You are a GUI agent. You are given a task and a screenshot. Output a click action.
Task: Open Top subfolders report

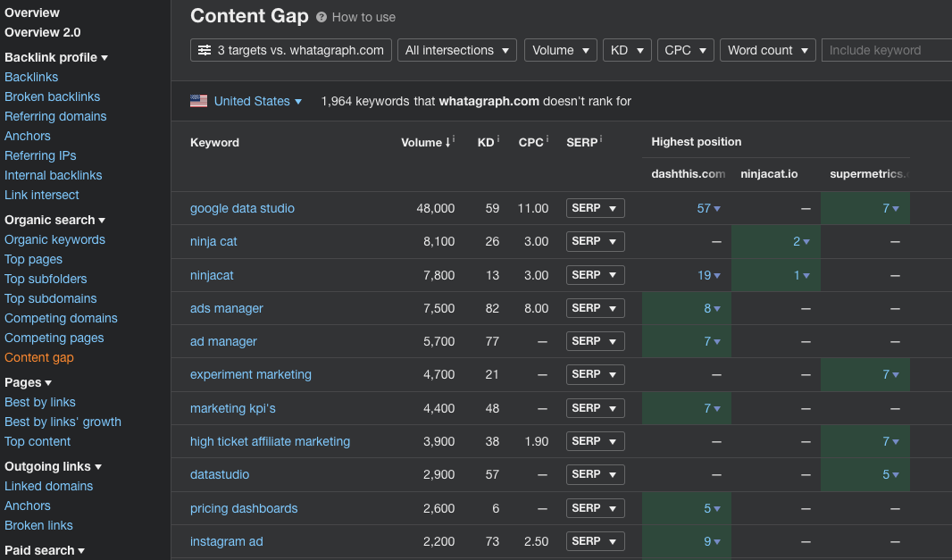[46, 279]
